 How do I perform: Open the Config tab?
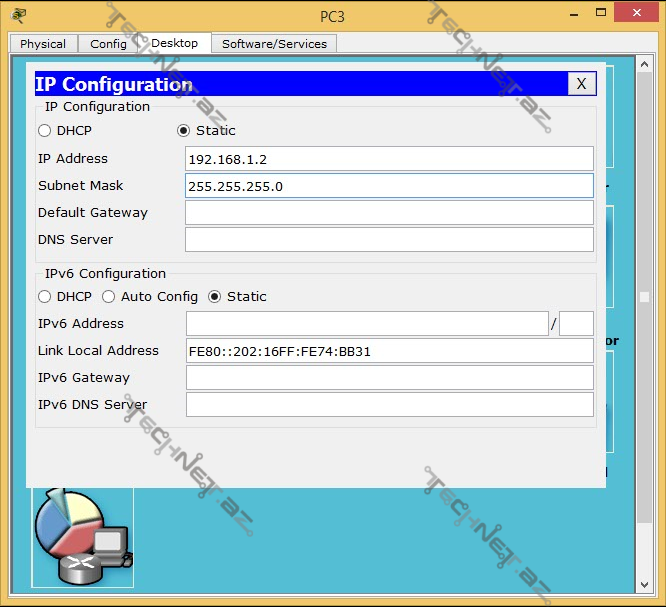click(108, 44)
